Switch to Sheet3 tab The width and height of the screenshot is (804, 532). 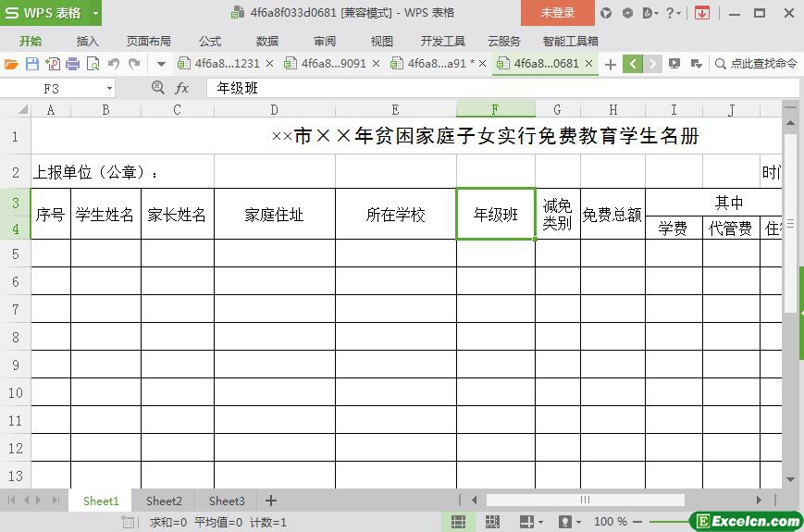(x=227, y=501)
